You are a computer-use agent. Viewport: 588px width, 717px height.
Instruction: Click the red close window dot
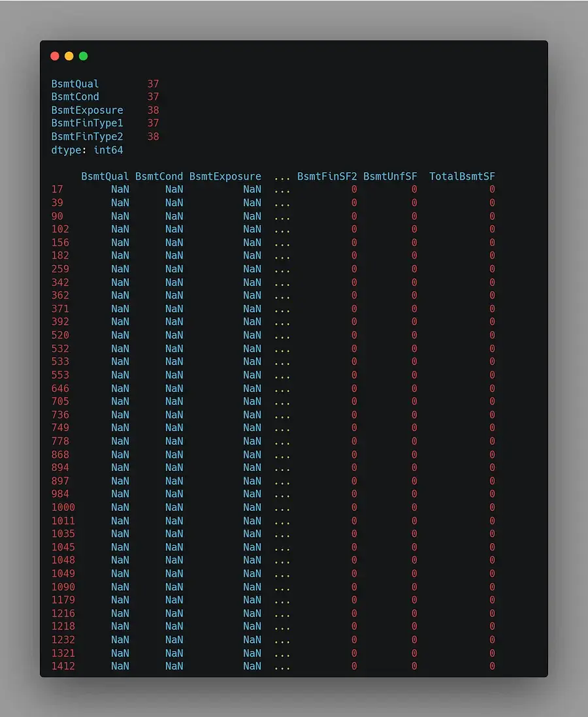[x=55, y=56]
